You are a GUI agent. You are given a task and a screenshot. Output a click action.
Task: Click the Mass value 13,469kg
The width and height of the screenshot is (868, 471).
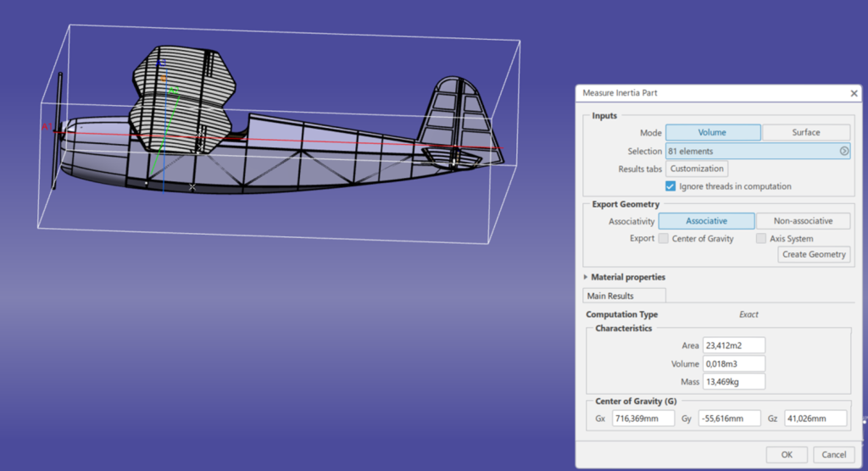click(x=734, y=382)
